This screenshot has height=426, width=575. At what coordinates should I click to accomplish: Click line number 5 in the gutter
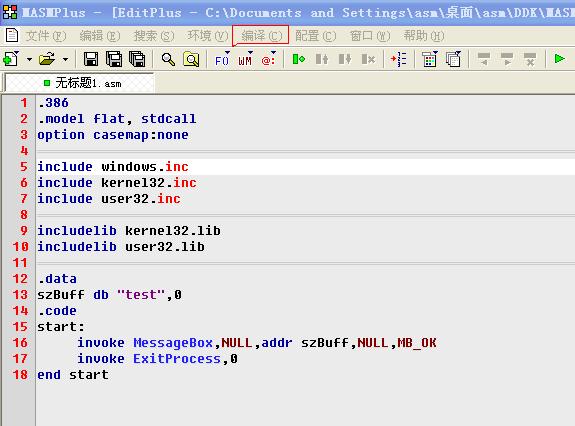24,166
